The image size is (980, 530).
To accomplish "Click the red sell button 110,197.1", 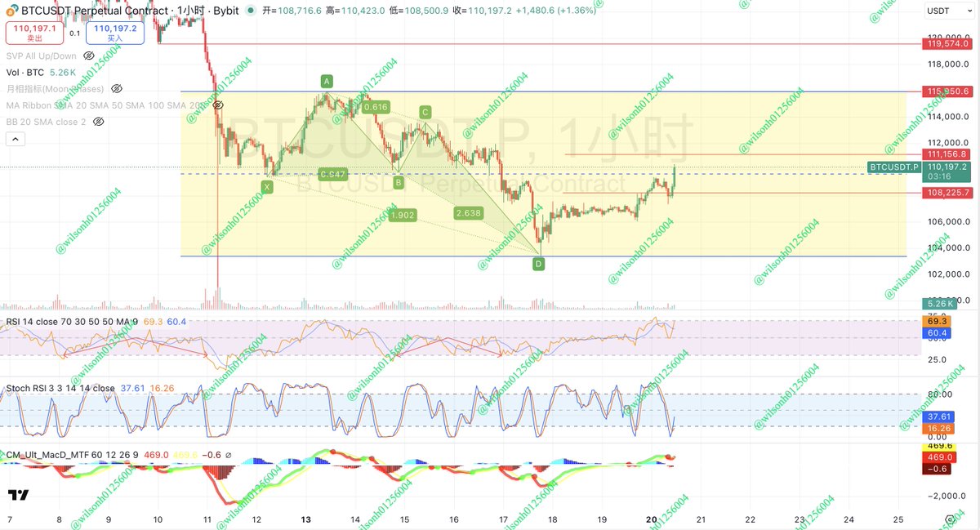I will coord(34,33).
